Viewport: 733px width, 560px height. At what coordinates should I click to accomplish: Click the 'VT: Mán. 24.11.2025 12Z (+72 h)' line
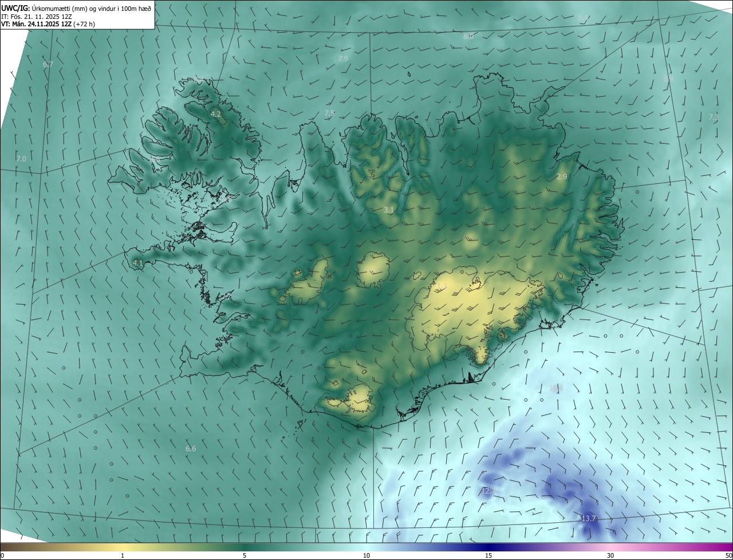pos(48,24)
